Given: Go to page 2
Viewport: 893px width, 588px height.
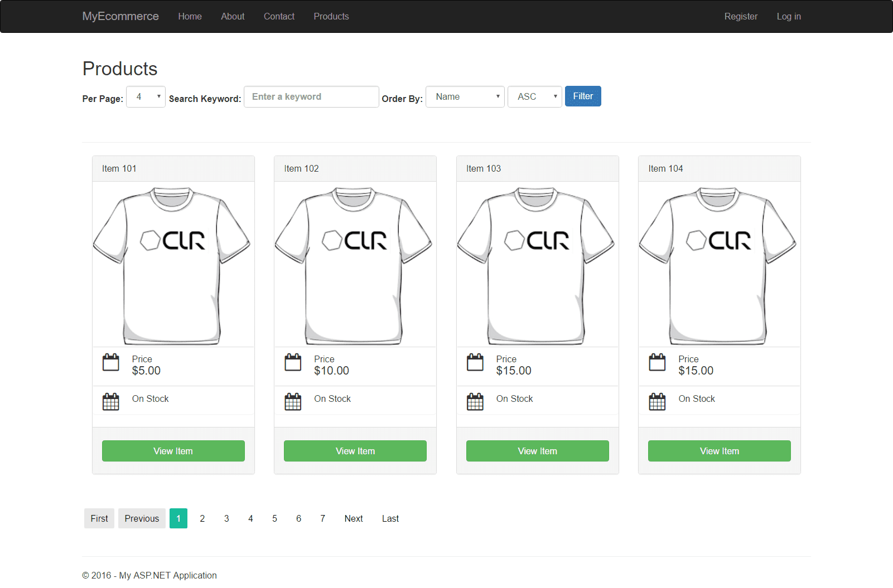Looking at the screenshot, I should (x=202, y=518).
